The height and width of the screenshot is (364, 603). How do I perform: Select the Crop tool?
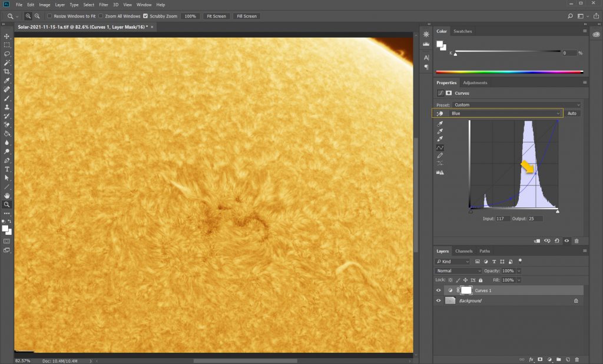7,71
